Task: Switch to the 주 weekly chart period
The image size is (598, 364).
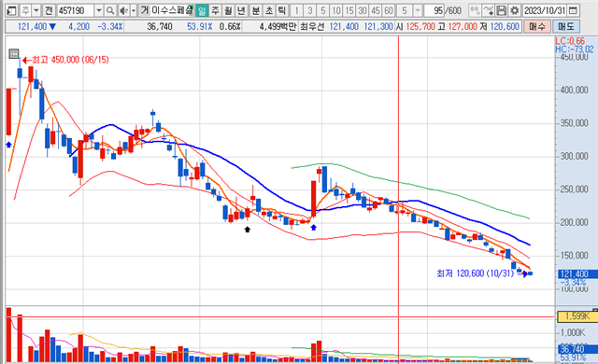Action: [215, 10]
